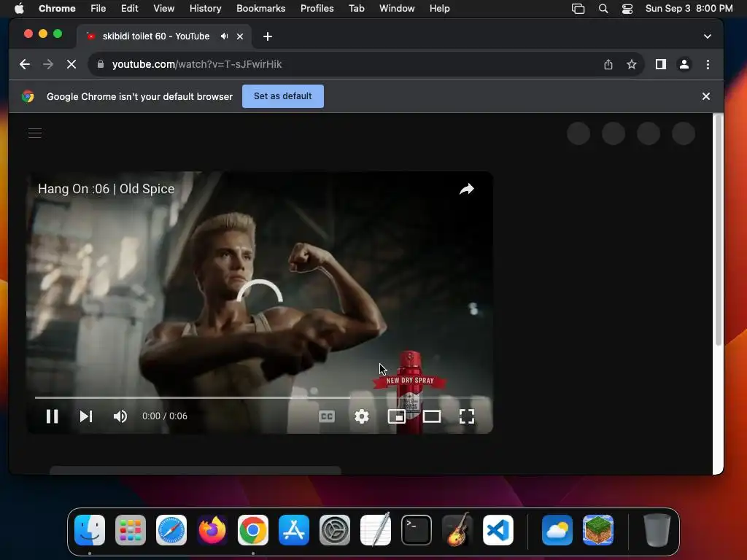Expand the tab search dropdown
The width and height of the screenshot is (747, 560).
(x=708, y=36)
